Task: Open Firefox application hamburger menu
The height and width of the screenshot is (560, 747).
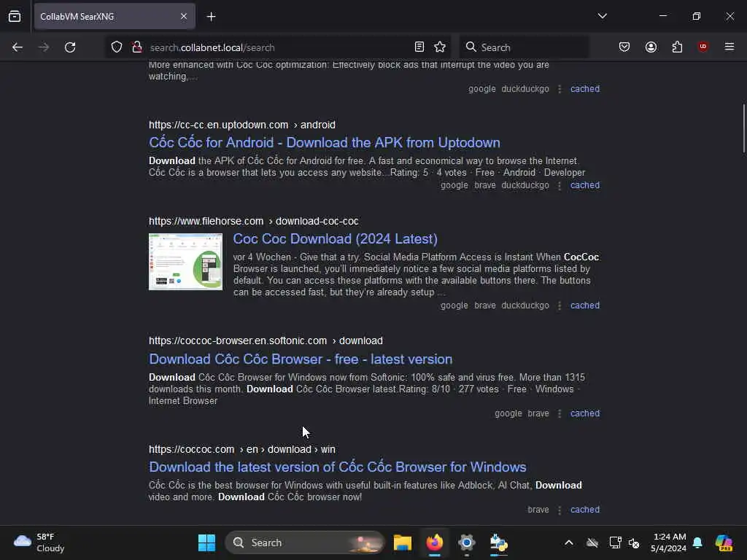Action: pyautogui.click(x=729, y=47)
